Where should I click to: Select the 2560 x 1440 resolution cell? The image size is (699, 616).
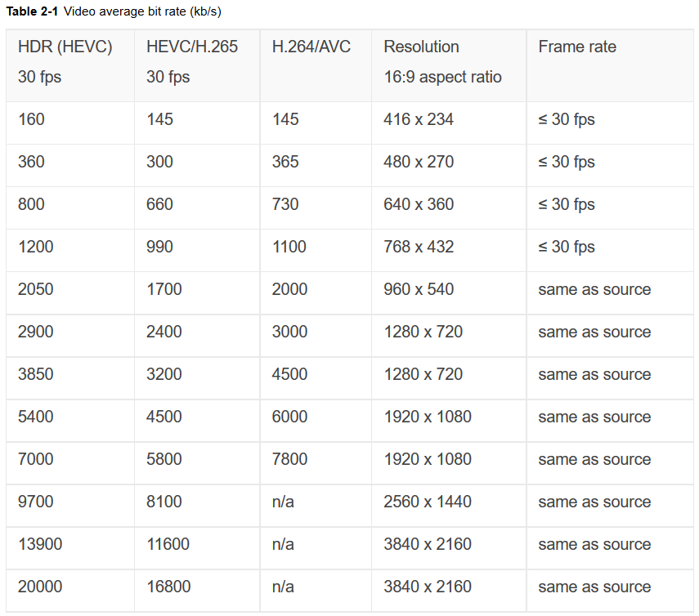coord(427,502)
